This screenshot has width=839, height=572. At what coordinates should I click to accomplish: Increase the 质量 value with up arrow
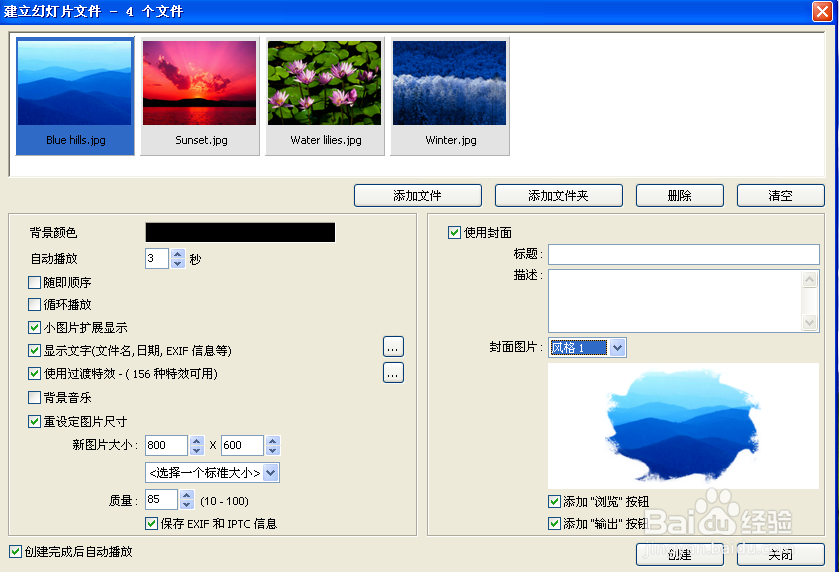point(187,495)
